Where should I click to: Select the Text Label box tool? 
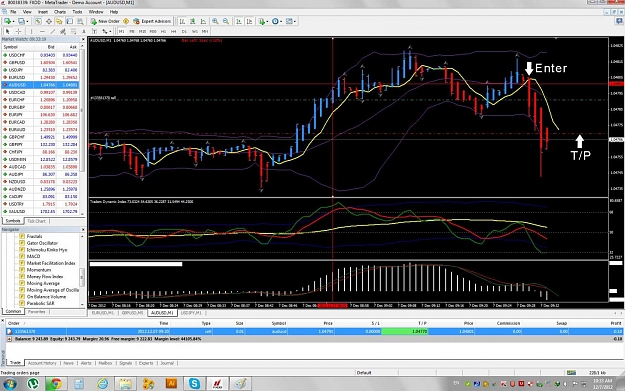94,31
